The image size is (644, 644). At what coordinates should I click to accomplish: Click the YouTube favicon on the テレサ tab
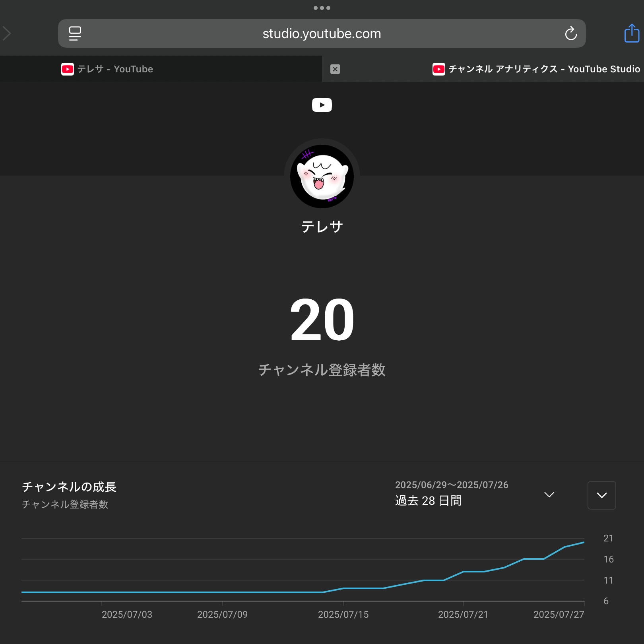coord(67,69)
